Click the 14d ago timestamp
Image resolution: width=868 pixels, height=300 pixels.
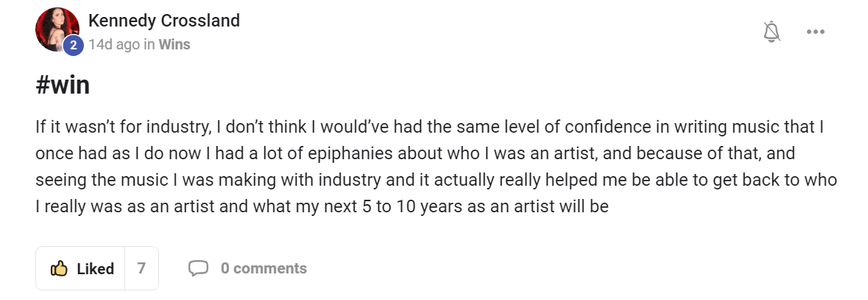click(x=114, y=44)
